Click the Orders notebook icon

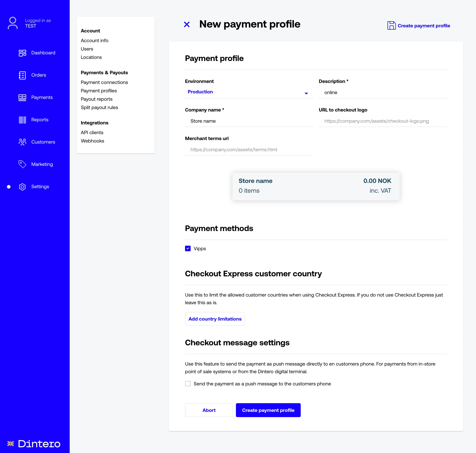(x=22, y=75)
